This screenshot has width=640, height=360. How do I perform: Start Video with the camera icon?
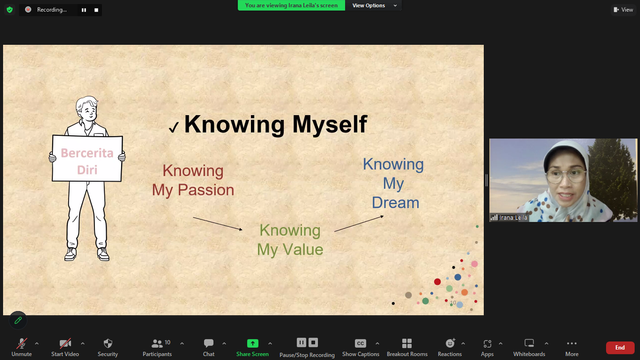click(x=65, y=347)
